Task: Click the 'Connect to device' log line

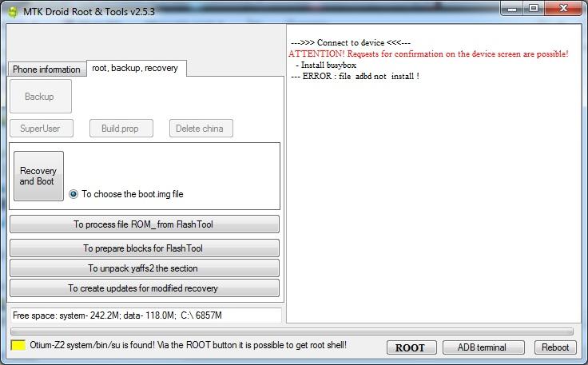Action: click(x=351, y=42)
